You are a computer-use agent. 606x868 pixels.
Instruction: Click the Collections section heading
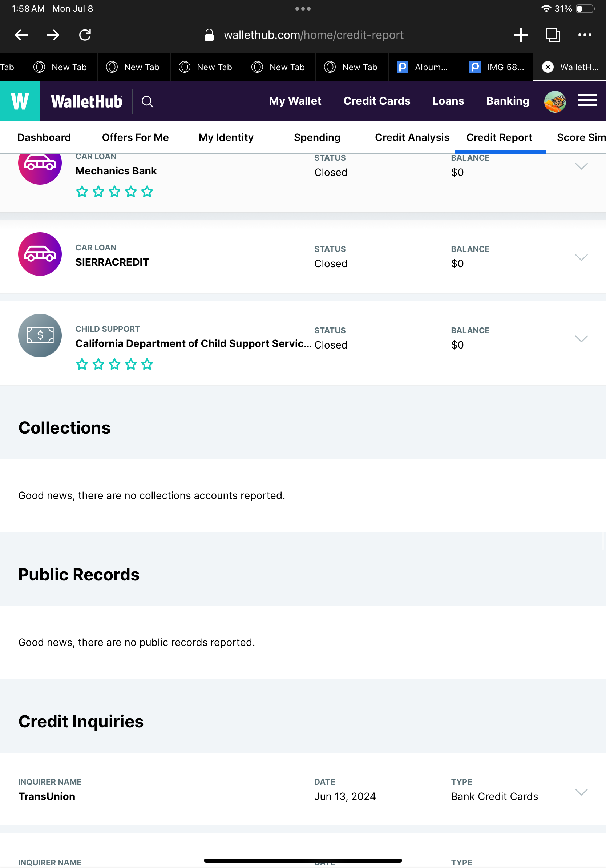click(65, 428)
